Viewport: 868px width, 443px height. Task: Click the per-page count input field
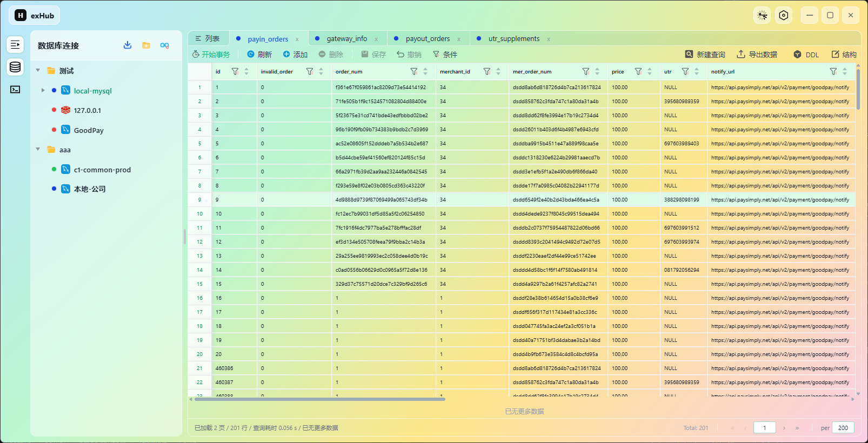(843, 428)
